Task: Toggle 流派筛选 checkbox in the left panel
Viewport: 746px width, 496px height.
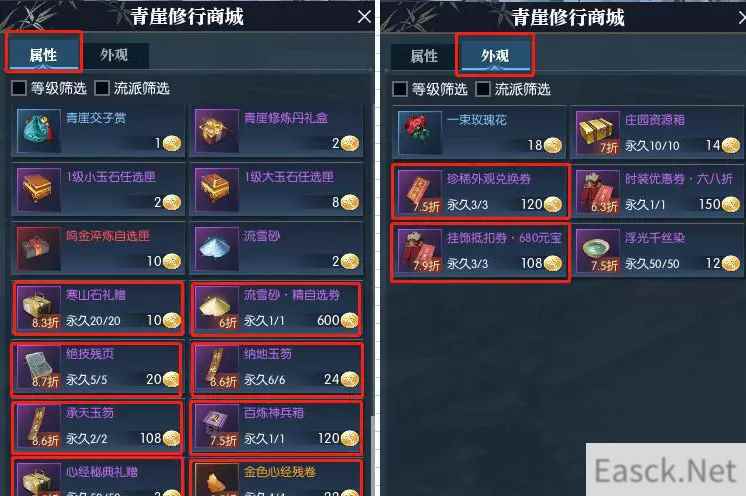Action: pos(102,88)
